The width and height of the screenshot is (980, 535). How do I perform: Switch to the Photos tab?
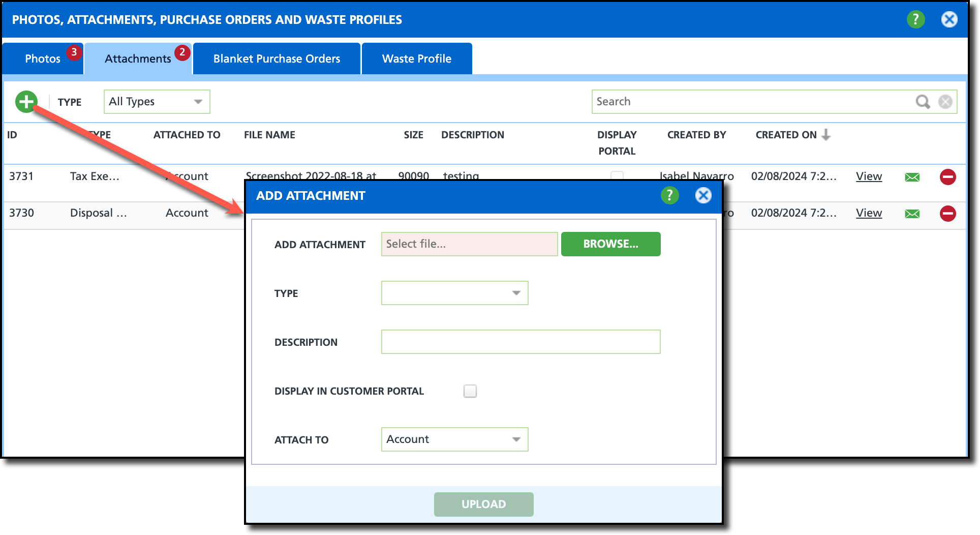coord(43,58)
